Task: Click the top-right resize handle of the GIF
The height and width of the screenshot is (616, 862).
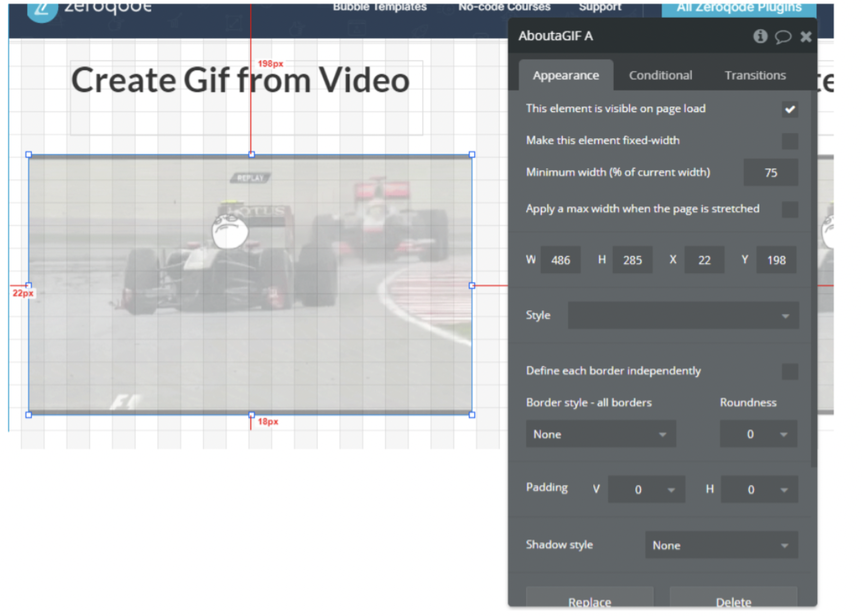Action: pyautogui.click(x=472, y=154)
